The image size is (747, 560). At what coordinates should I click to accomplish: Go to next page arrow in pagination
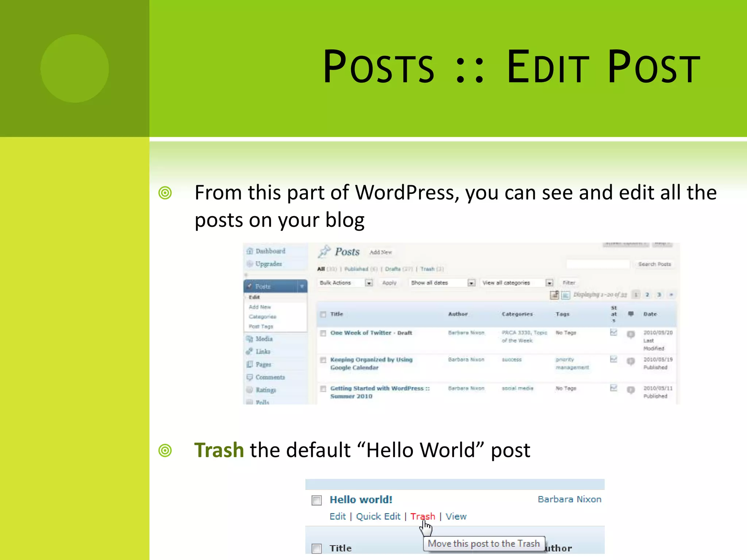pyautogui.click(x=671, y=295)
